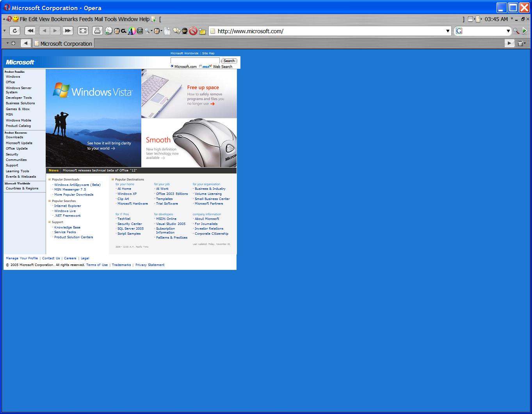The image size is (532, 414).
Task: Open the Mail menu
Action: [98, 19]
